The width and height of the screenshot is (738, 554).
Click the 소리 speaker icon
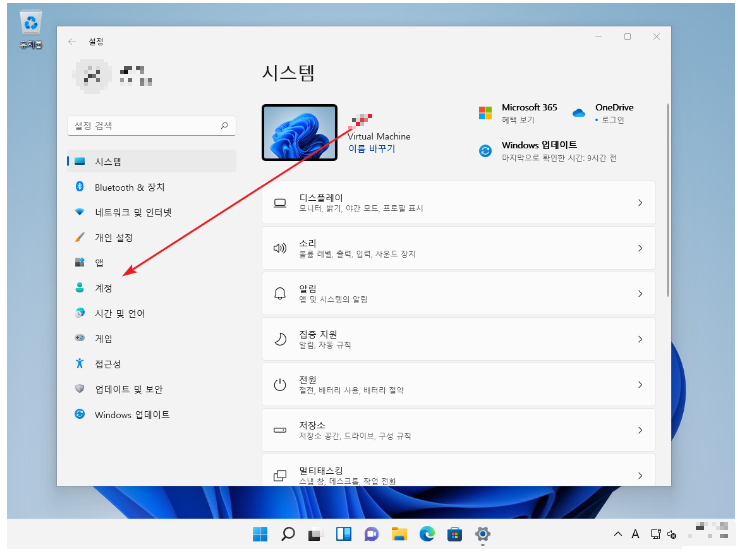click(280, 248)
